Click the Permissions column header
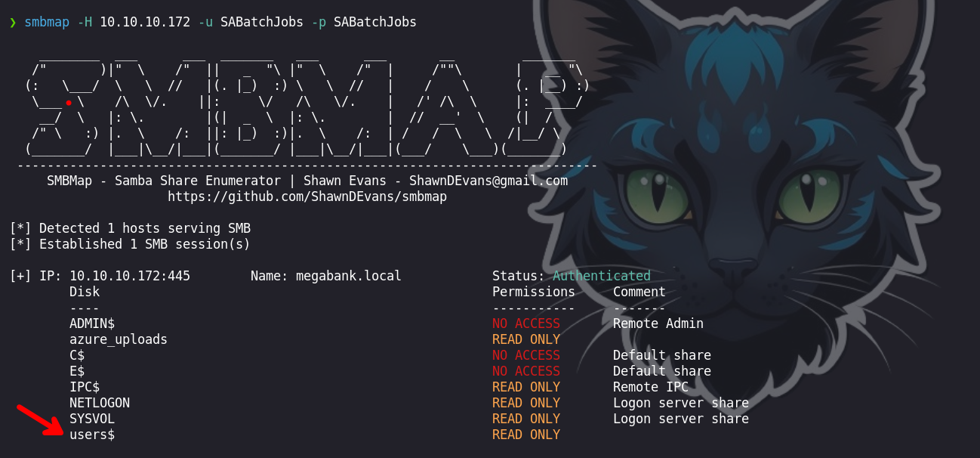This screenshot has width=980, height=458. tap(533, 292)
